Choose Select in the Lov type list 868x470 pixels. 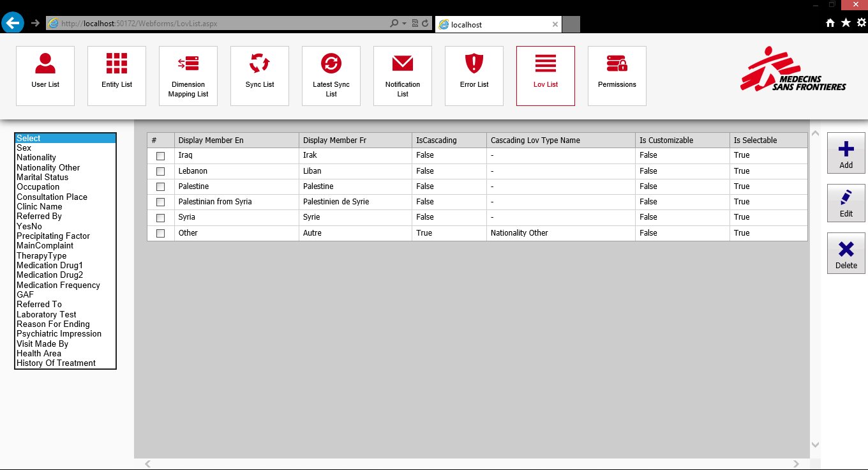[65, 138]
